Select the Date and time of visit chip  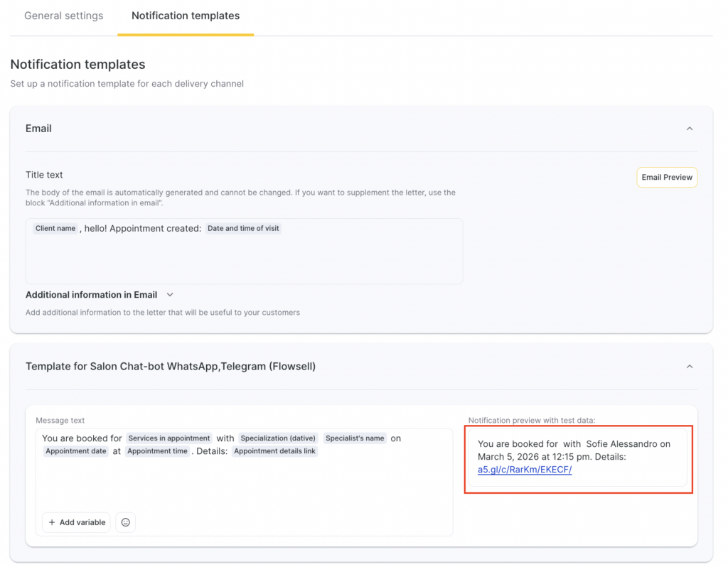243,229
